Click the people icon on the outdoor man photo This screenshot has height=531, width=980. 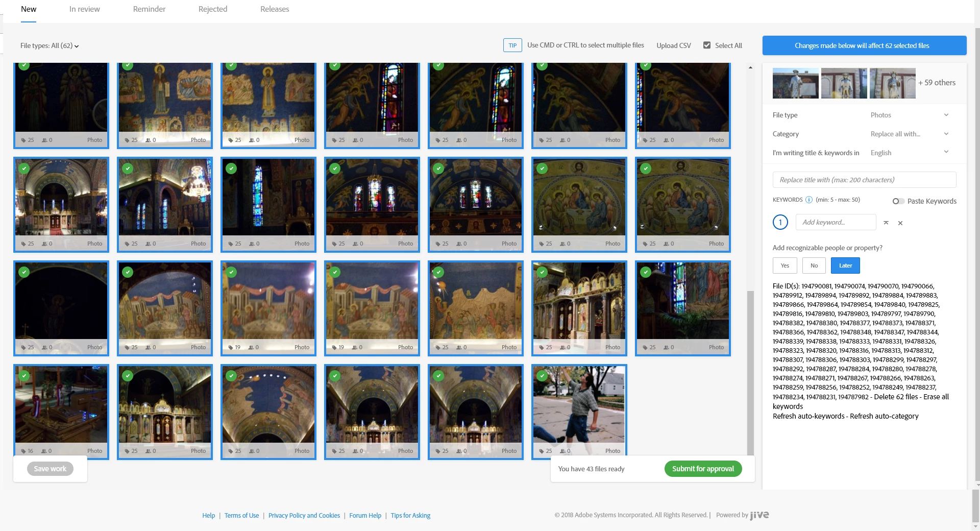pos(562,451)
